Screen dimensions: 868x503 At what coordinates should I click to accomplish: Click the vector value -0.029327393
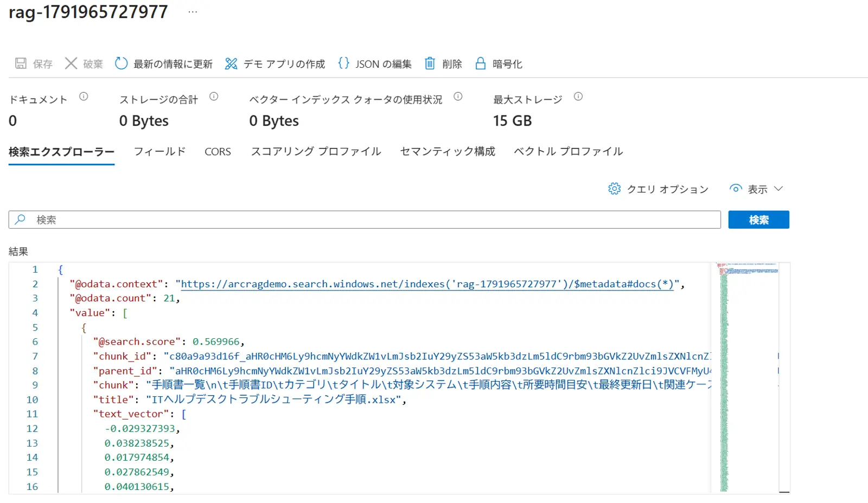point(140,429)
